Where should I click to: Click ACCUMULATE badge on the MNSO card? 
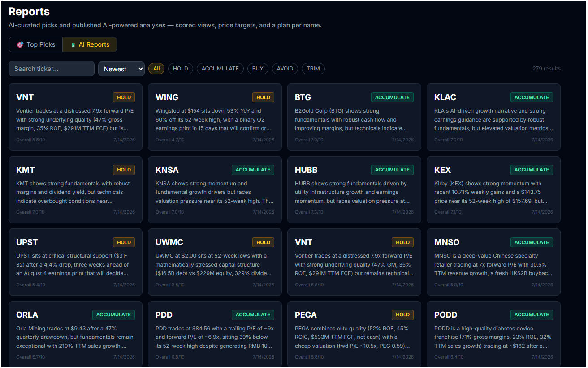tap(532, 242)
